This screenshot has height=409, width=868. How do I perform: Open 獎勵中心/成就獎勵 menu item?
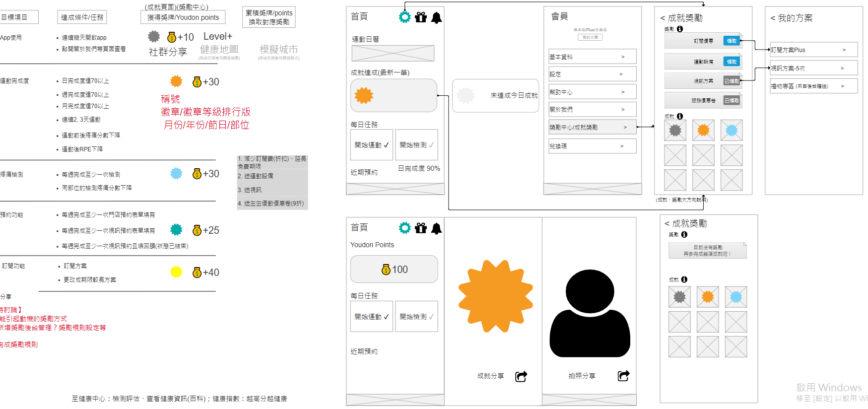(592, 128)
